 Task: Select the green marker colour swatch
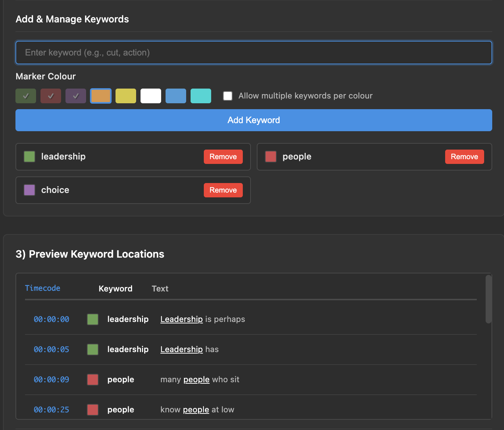pos(26,96)
